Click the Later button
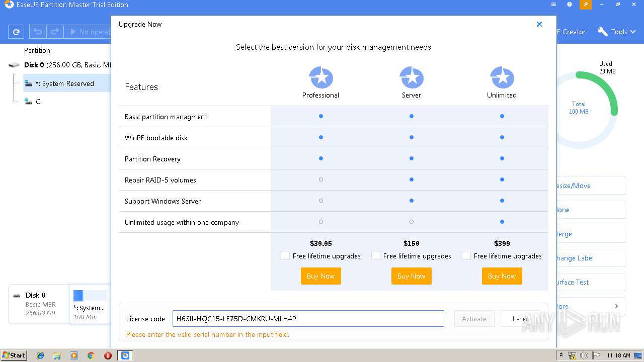 [x=521, y=319]
